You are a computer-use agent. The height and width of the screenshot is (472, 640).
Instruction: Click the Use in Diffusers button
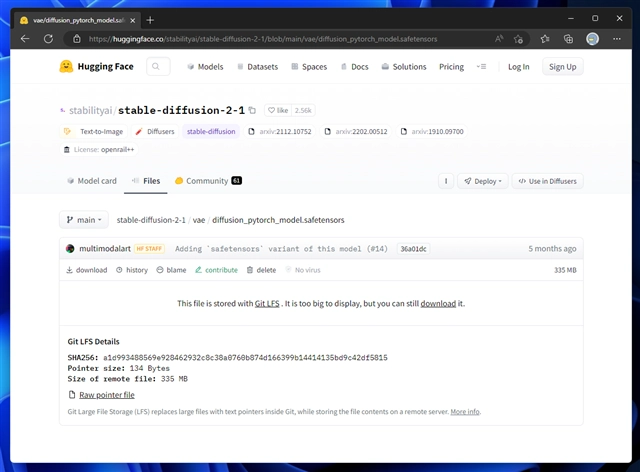tap(547, 181)
